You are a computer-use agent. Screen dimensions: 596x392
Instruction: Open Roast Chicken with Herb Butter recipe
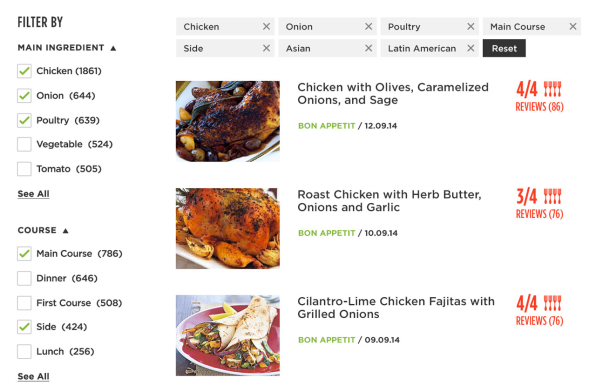389,201
